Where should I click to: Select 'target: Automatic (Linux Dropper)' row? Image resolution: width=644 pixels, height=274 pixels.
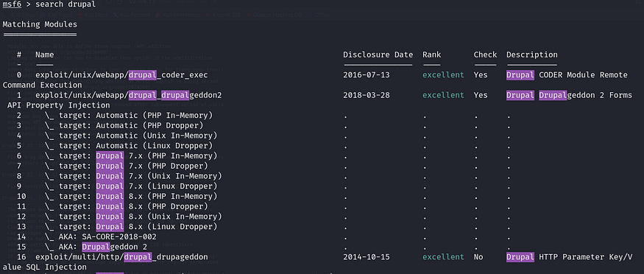[129, 145]
